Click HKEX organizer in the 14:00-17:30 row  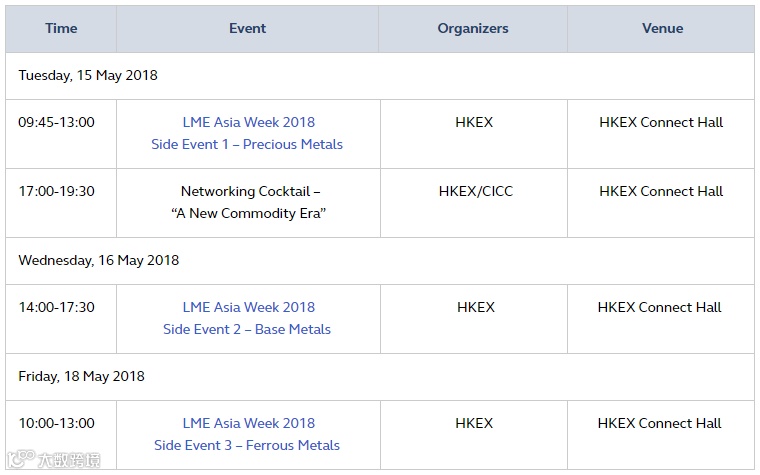476,307
